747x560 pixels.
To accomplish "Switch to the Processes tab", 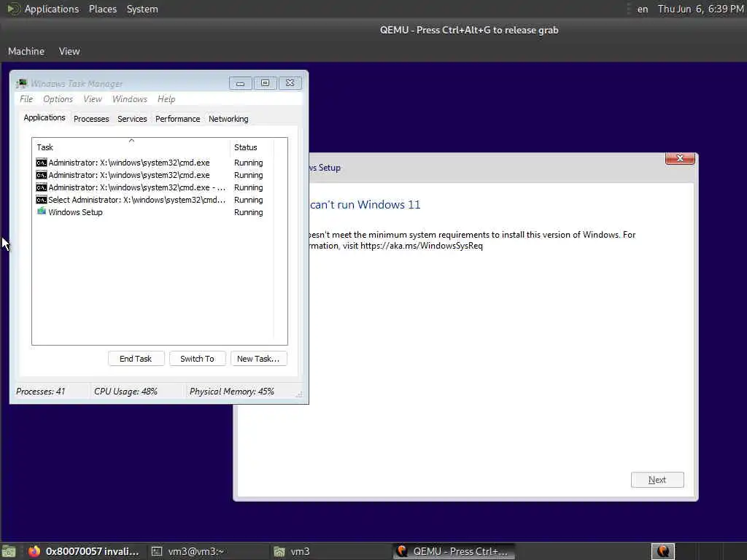I will tap(91, 119).
